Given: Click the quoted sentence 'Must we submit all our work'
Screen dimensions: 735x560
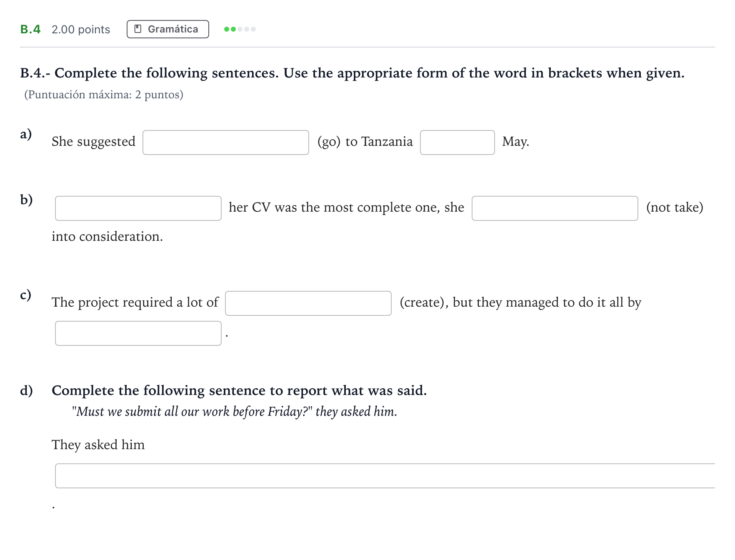Looking at the screenshot, I should 235,412.
